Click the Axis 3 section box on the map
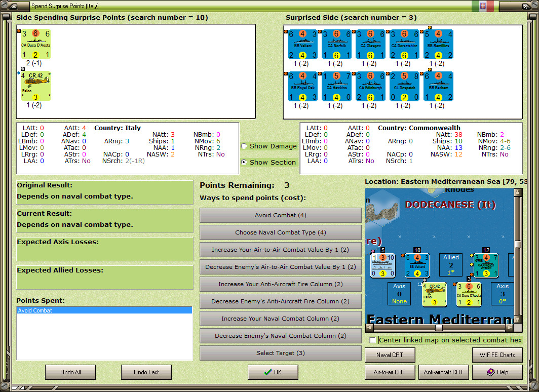 pos(502,294)
